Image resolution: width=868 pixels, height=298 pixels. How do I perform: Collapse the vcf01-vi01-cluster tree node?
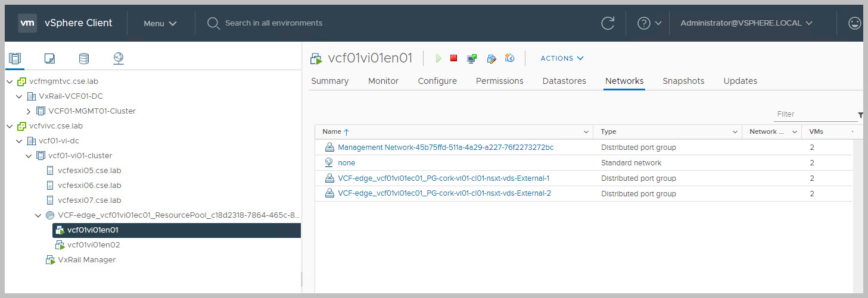click(29, 156)
